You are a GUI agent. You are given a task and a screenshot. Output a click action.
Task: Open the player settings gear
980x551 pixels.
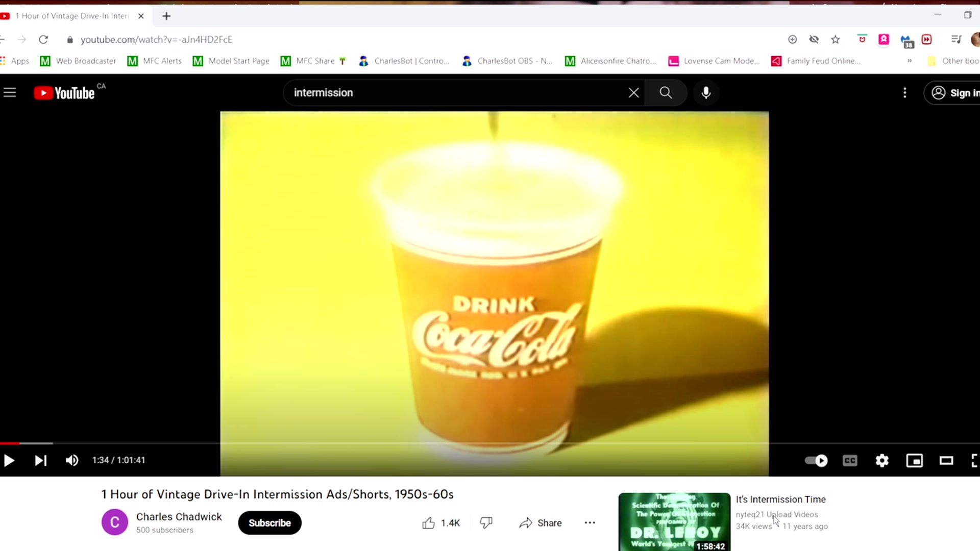pos(882,461)
